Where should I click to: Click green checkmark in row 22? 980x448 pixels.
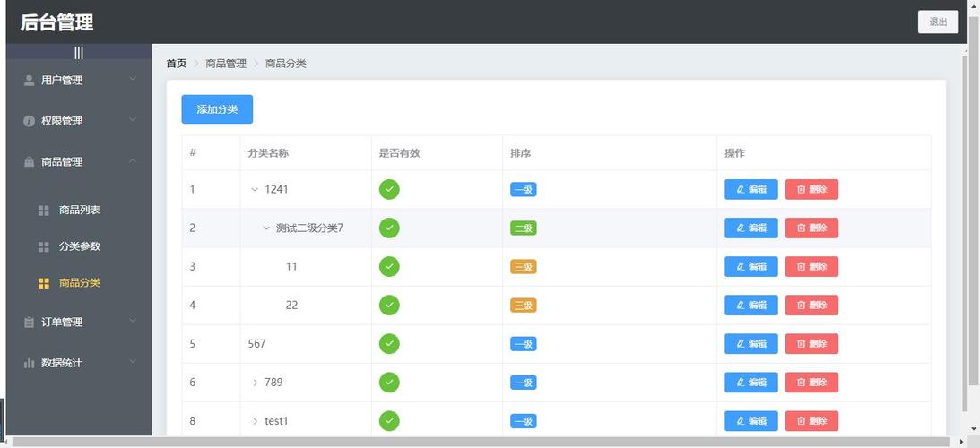pyautogui.click(x=389, y=306)
